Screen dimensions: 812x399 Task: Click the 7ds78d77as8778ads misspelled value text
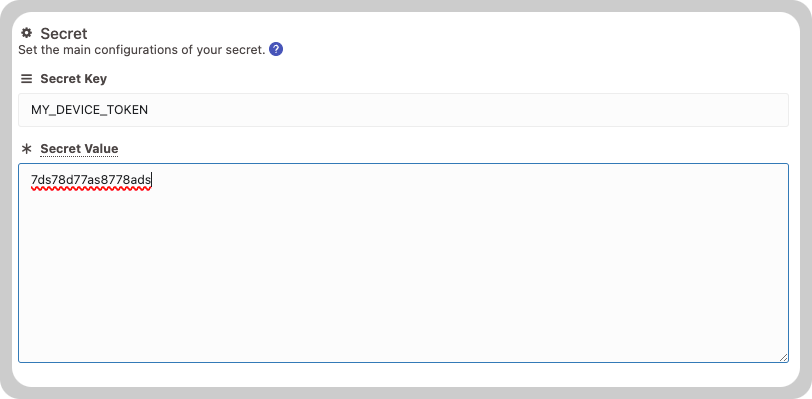[x=91, y=180]
